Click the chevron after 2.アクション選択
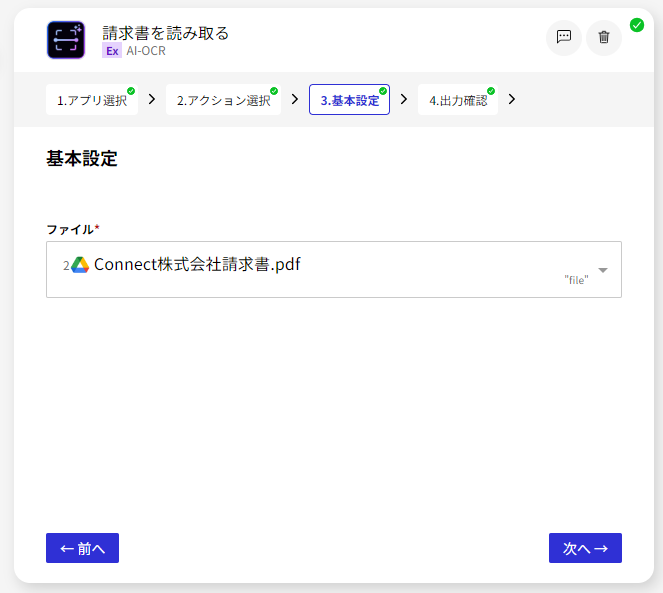 pyautogui.click(x=295, y=99)
